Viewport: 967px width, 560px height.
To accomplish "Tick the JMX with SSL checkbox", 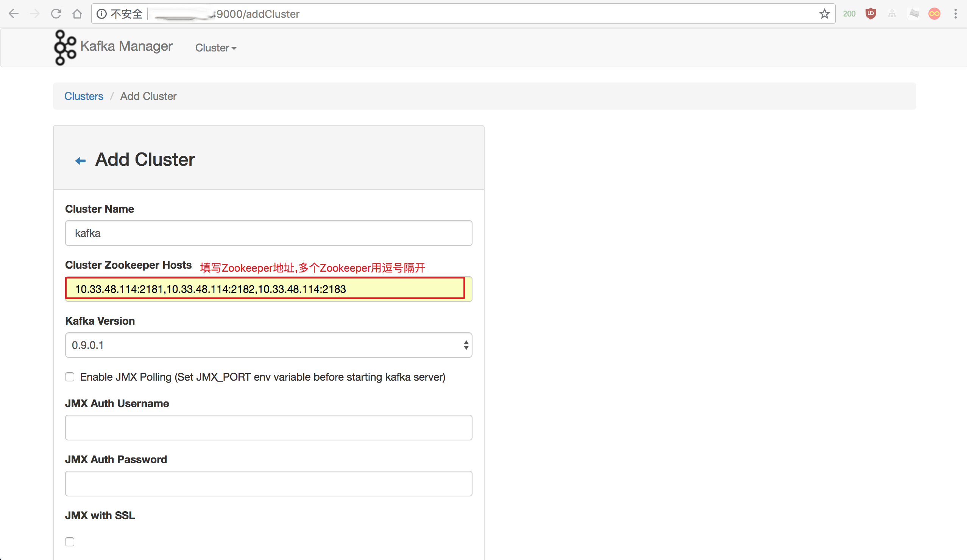I will (x=69, y=541).
